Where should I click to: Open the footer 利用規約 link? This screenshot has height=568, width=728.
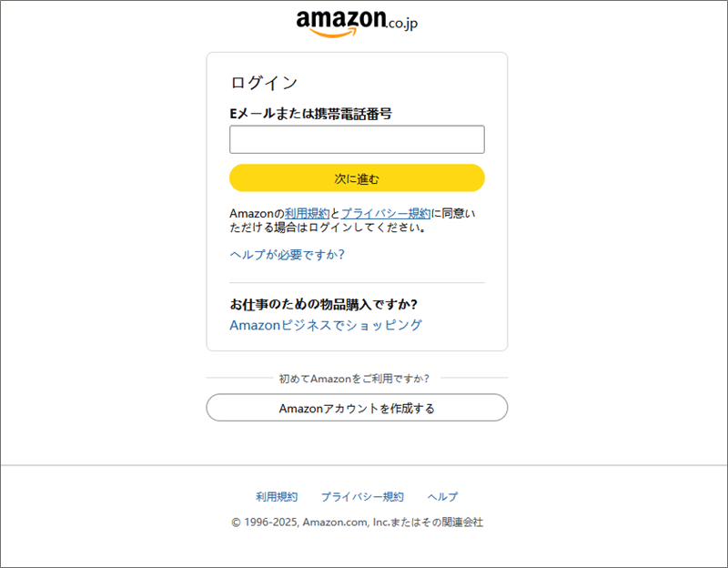point(277,497)
